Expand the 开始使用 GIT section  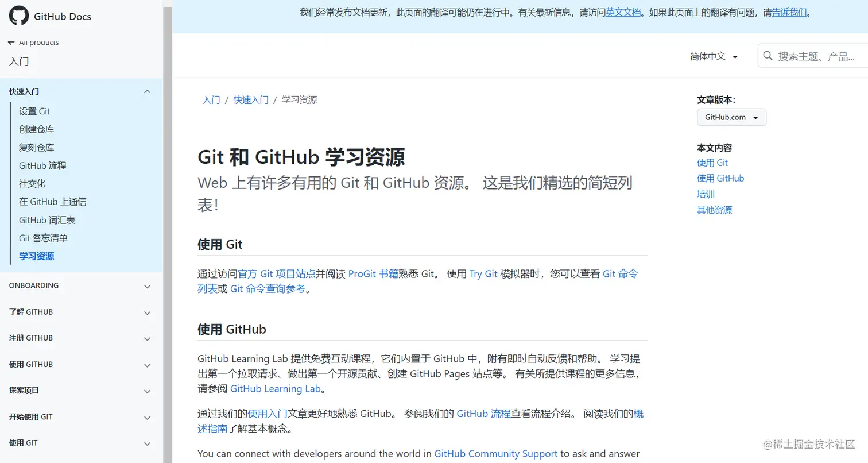[x=147, y=417]
